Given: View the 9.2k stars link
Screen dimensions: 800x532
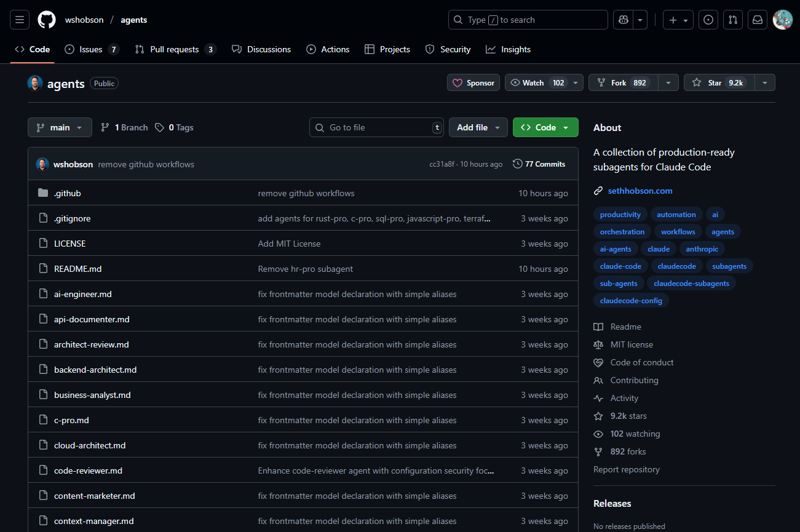Looking at the screenshot, I should pos(628,416).
